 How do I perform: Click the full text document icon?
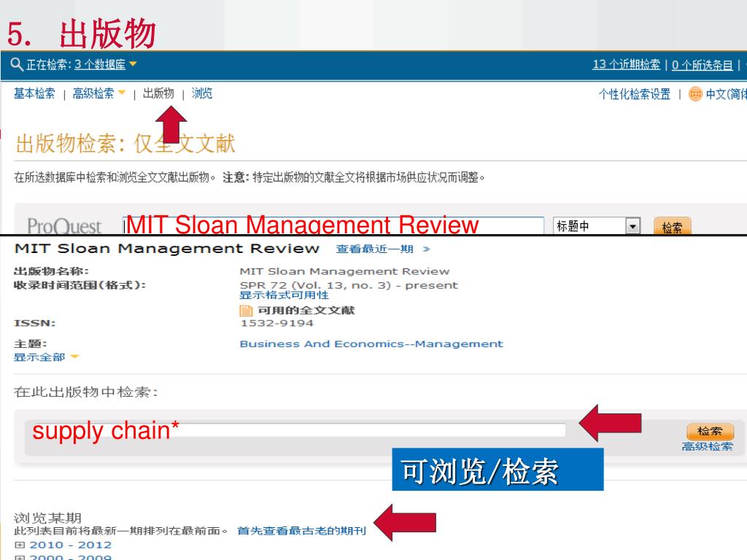[x=246, y=311]
